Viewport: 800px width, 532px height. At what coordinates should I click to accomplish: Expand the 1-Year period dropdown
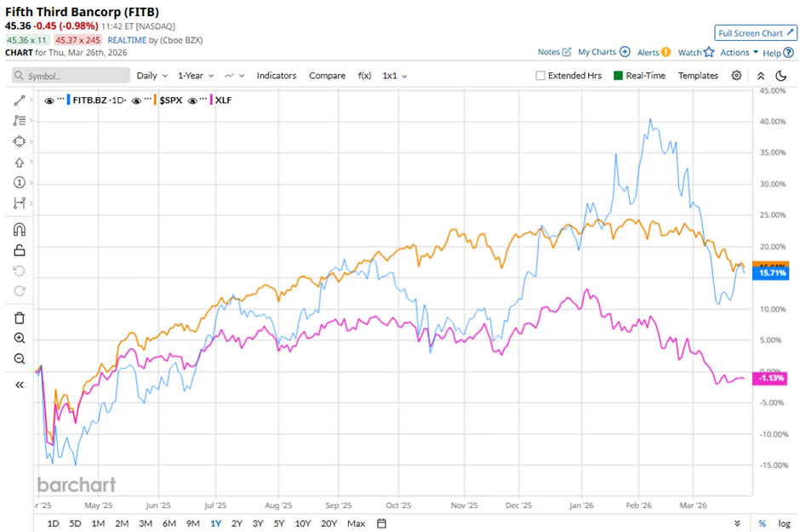tap(196, 76)
